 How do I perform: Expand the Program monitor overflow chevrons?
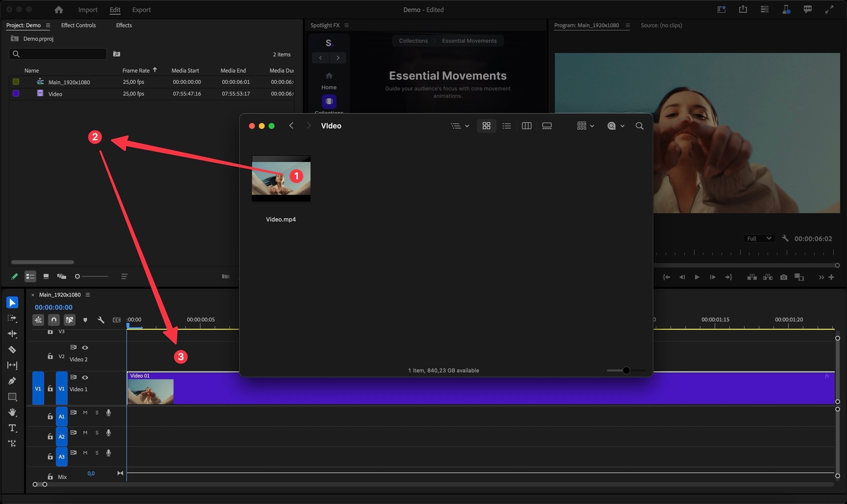point(821,277)
